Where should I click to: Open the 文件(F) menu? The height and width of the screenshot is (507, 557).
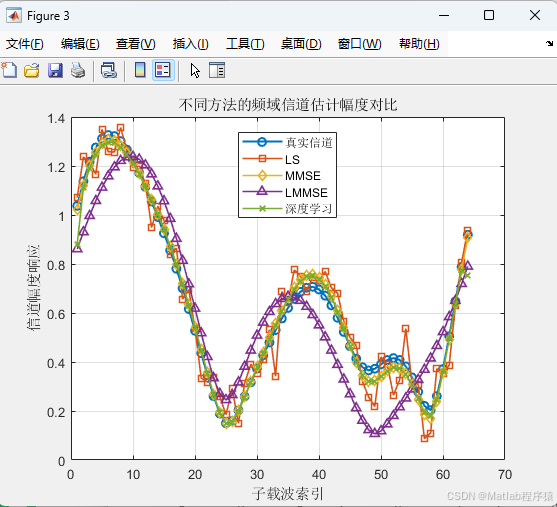click(25, 44)
